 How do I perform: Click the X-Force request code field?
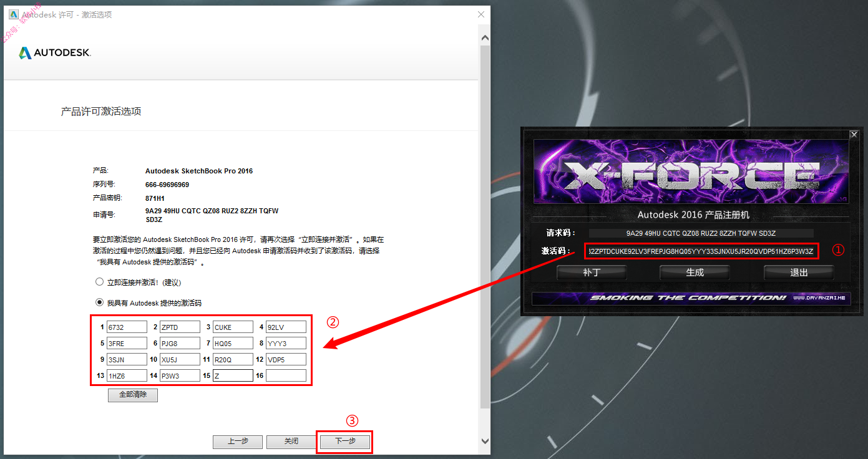(701, 233)
